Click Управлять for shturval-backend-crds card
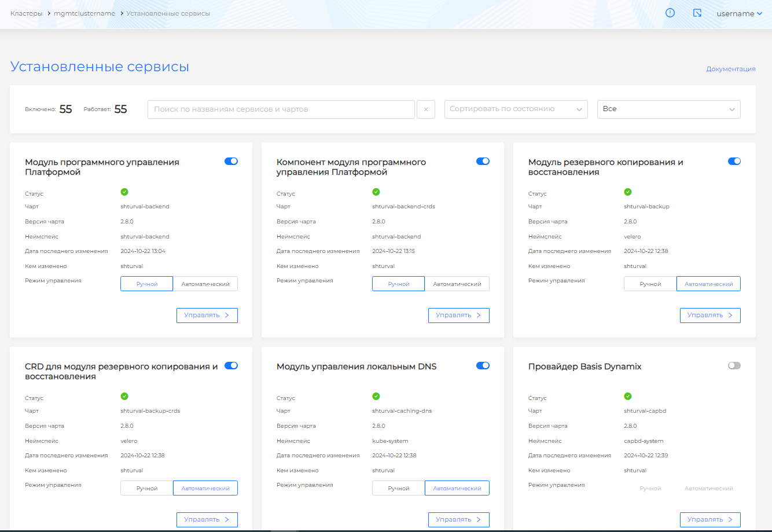 [459, 315]
